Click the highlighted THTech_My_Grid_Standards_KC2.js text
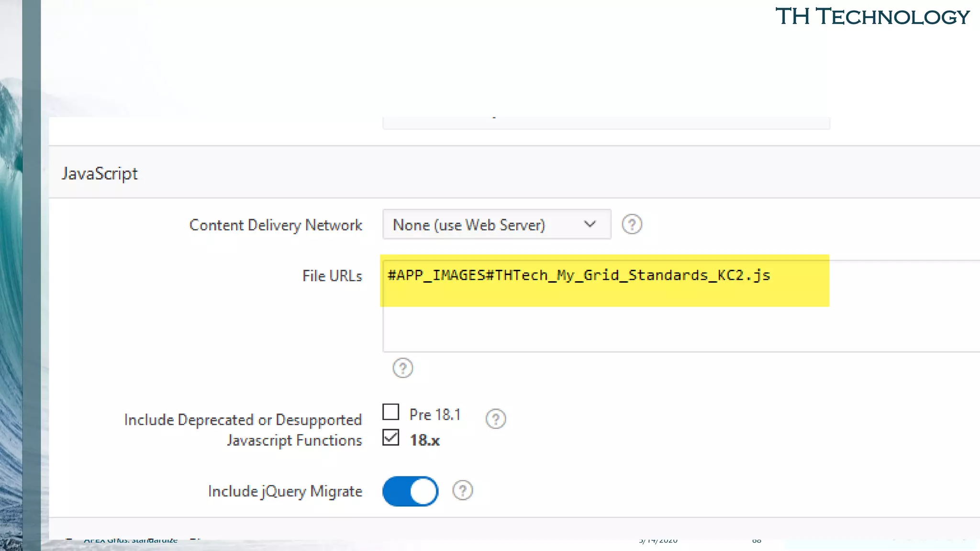Image resolution: width=980 pixels, height=551 pixels. [x=579, y=275]
